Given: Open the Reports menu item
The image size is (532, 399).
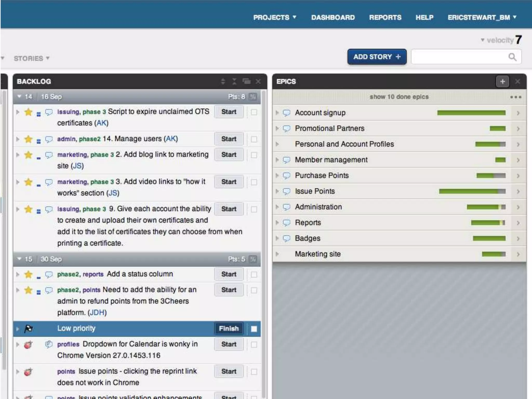Looking at the screenshot, I should pos(385,17).
